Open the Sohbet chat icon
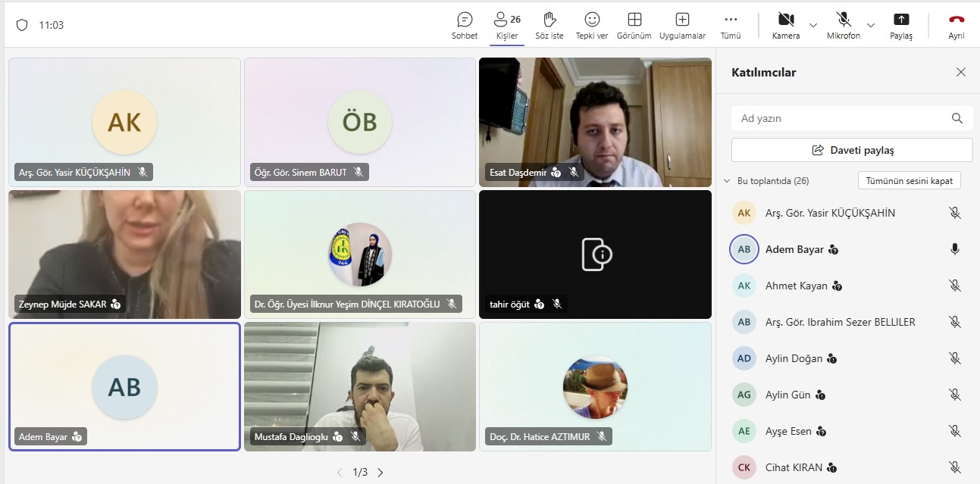Viewport: 980px width, 484px height. 465,20
